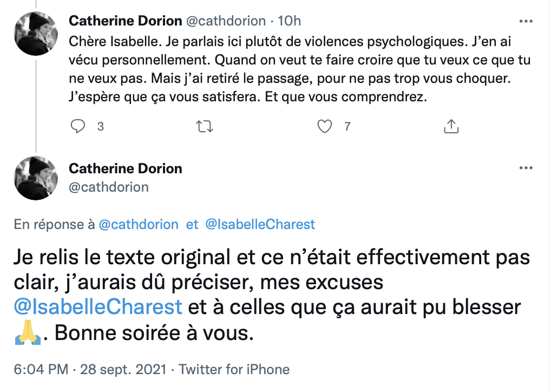Open the profile picture on the main tweet
The height and width of the screenshot is (392, 551).
(36, 178)
